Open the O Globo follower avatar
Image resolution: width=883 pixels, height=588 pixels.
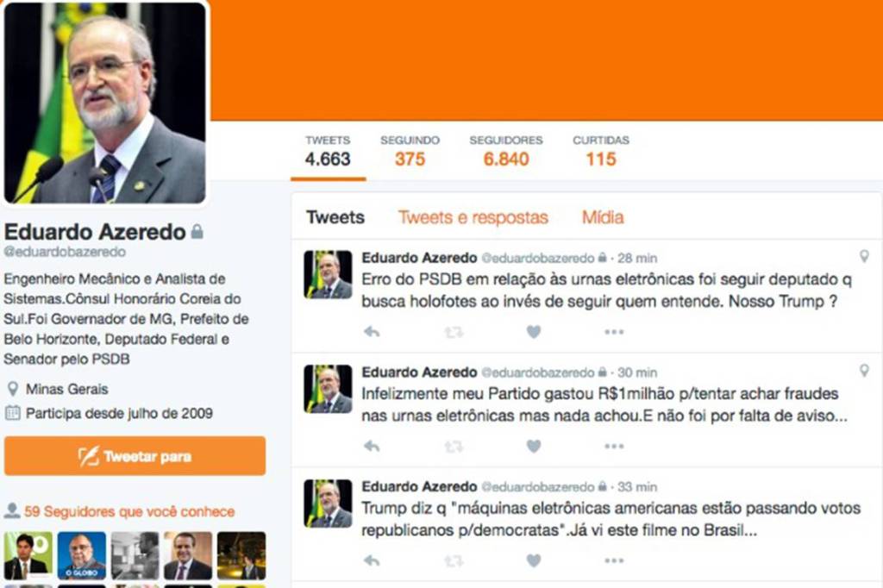pyautogui.click(x=82, y=555)
